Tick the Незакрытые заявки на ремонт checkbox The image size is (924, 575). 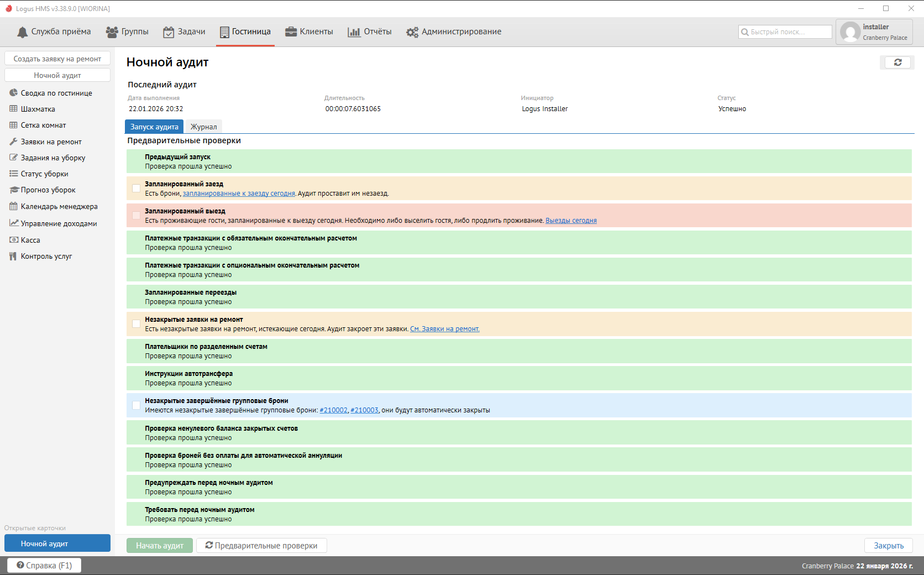pos(136,324)
